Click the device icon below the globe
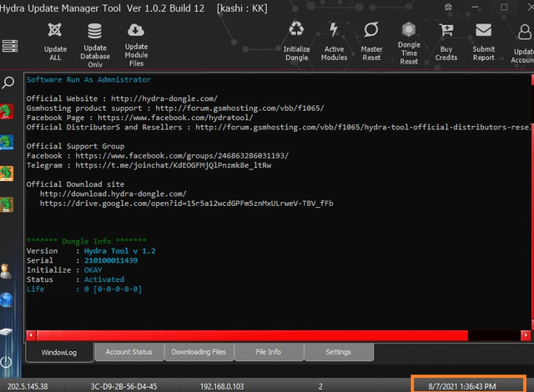 coord(7,332)
